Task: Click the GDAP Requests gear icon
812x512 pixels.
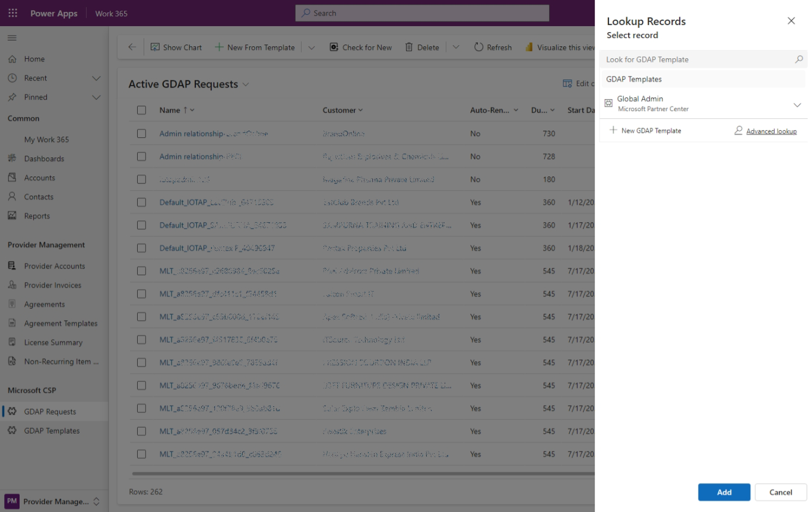Action: click(x=12, y=412)
